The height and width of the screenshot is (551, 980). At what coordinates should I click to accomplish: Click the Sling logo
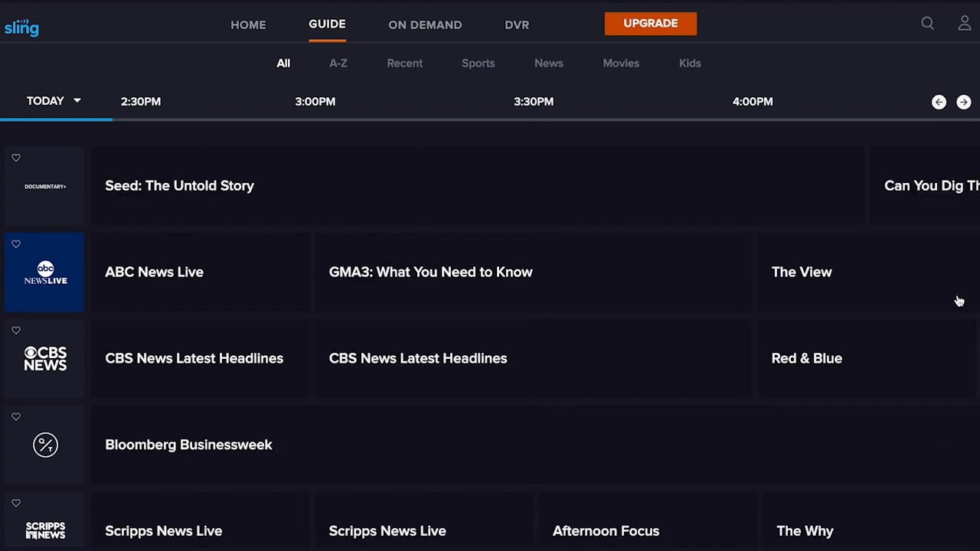click(21, 28)
